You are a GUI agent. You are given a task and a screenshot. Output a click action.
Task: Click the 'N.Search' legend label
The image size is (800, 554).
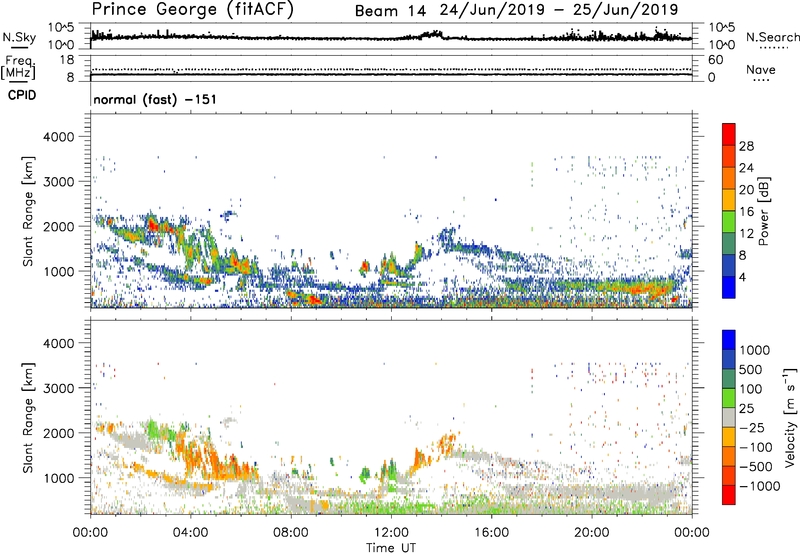point(772,37)
